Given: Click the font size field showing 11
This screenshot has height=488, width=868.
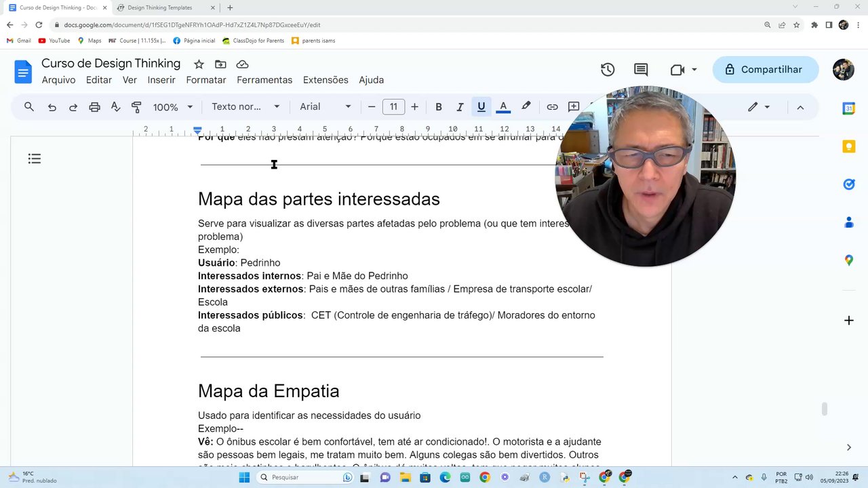Looking at the screenshot, I should coord(393,106).
